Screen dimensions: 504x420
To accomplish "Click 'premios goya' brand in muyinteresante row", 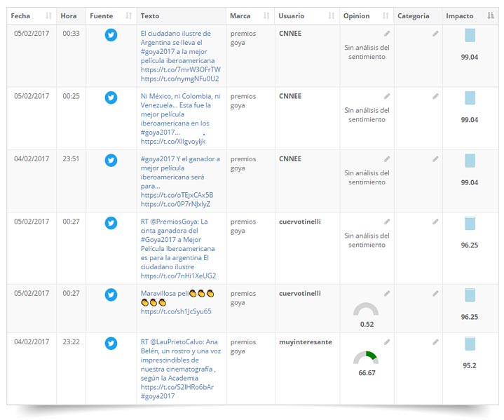I will 243,346.
